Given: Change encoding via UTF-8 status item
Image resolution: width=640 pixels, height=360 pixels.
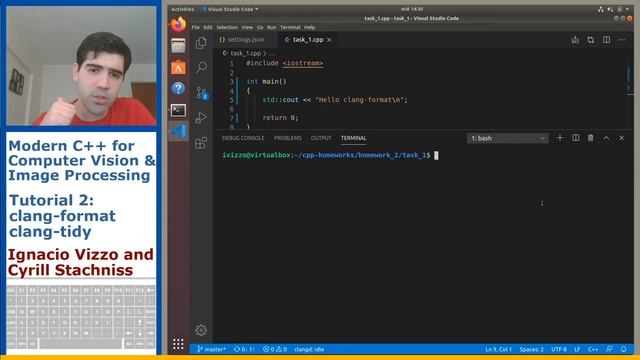Looking at the screenshot, I should [559, 349].
